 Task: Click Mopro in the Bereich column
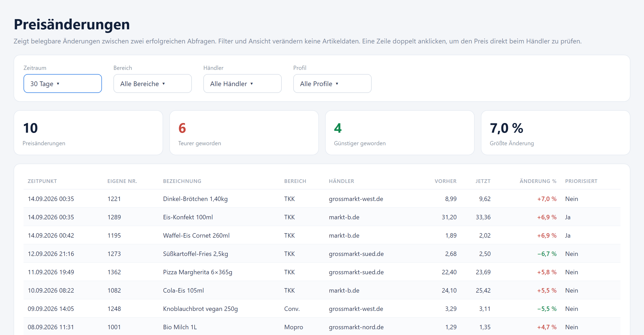294,327
